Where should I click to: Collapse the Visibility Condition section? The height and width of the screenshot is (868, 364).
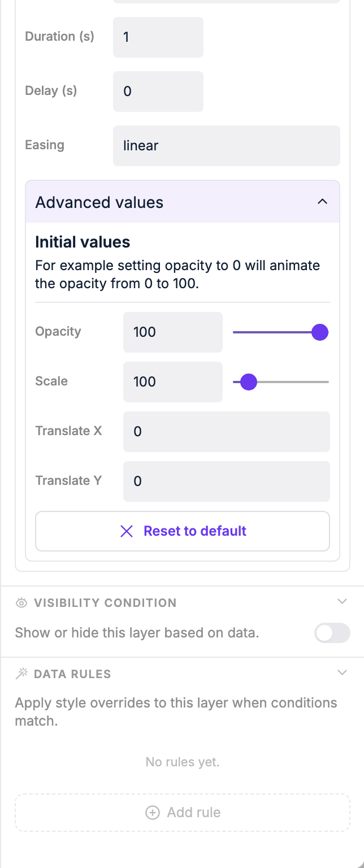click(x=342, y=601)
